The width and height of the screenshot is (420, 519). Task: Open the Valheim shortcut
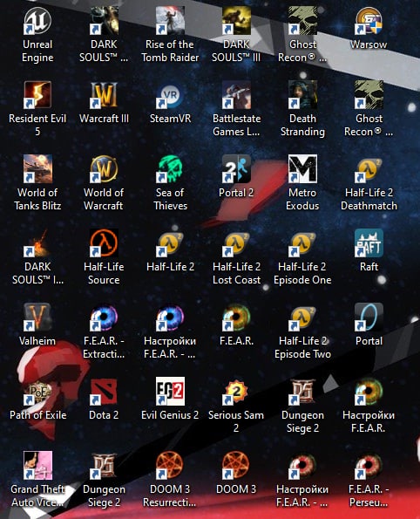coord(37,318)
